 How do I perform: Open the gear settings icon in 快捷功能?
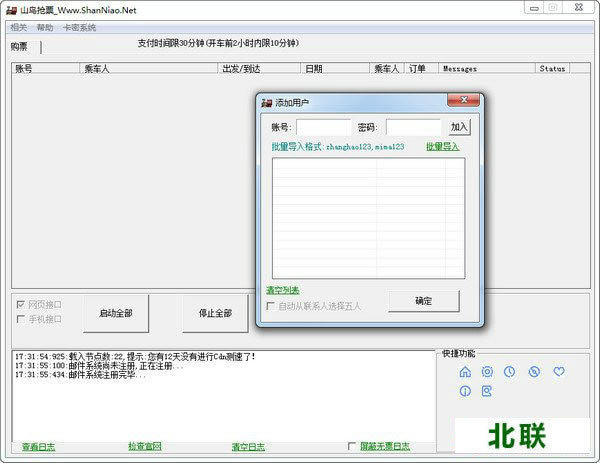click(x=487, y=372)
